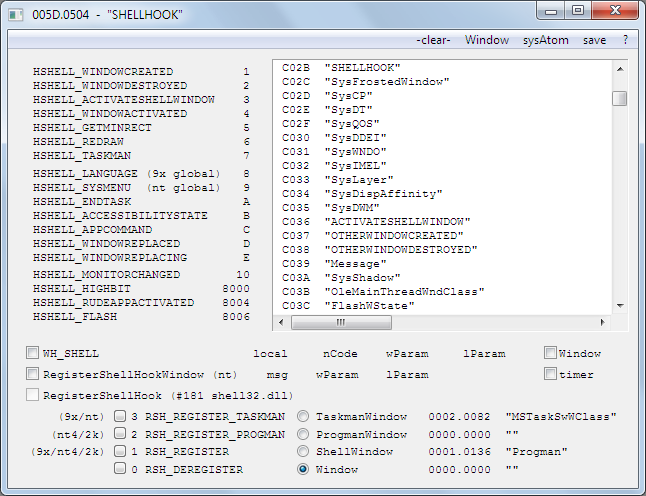The height and width of the screenshot is (496, 646).
Task: Click the list's scroll down arrow
Action: [619, 305]
